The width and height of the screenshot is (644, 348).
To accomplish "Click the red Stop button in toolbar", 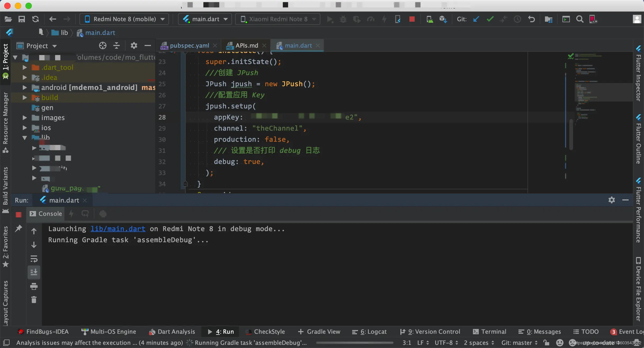I will (412, 19).
